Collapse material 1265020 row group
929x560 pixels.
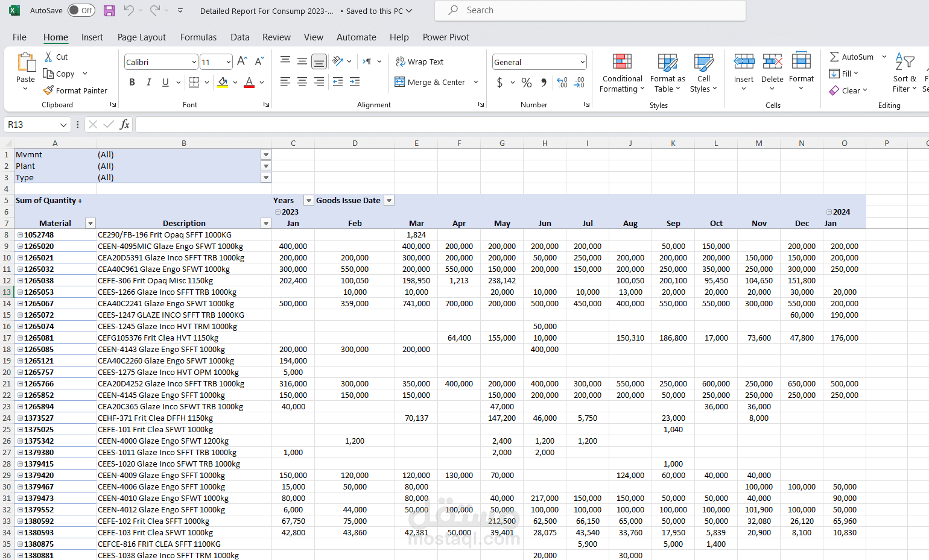click(20, 246)
